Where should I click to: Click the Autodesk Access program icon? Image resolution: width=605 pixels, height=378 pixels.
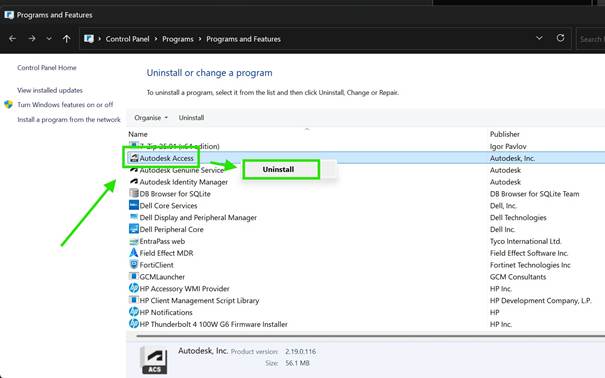pyautogui.click(x=134, y=157)
